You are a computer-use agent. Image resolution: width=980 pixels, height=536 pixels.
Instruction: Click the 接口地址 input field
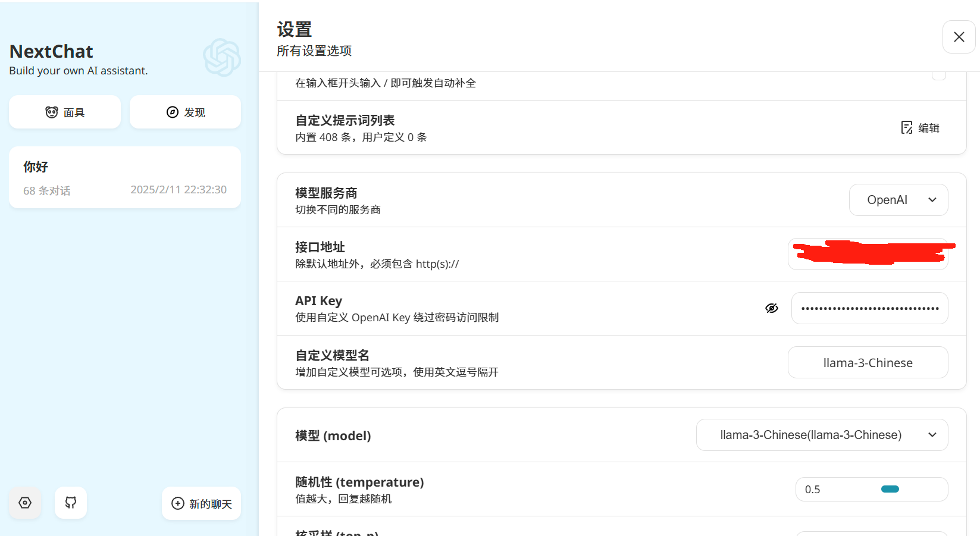click(x=868, y=254)
